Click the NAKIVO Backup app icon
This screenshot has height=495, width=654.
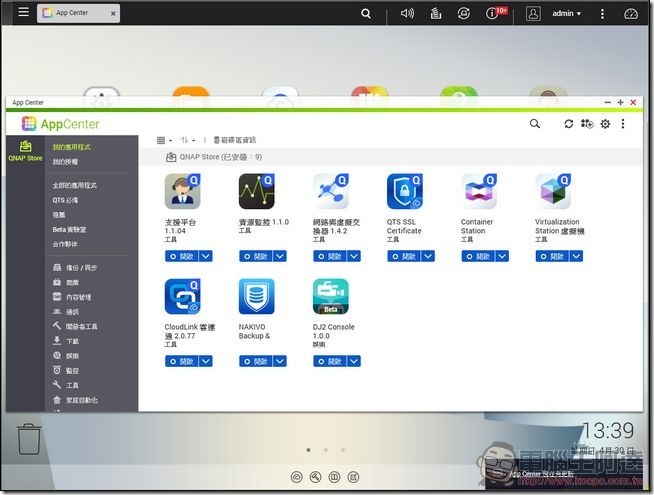point(257,296)
